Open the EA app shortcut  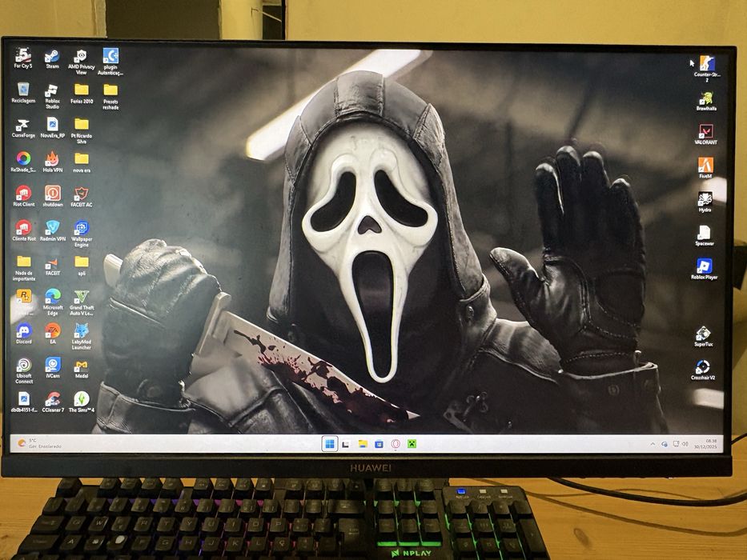pos(52,334)
